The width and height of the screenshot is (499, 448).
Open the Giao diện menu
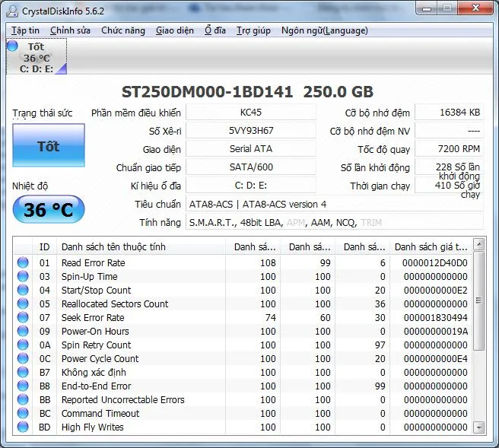click(x=174, y=30)
